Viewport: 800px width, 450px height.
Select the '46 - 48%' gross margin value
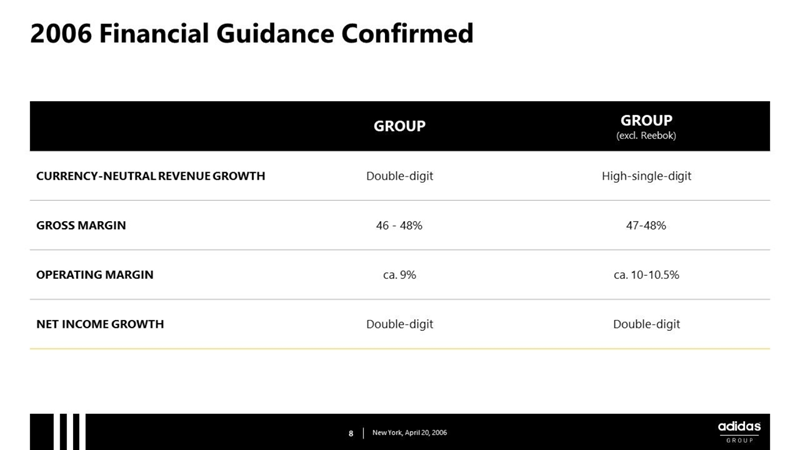[399, 226]
